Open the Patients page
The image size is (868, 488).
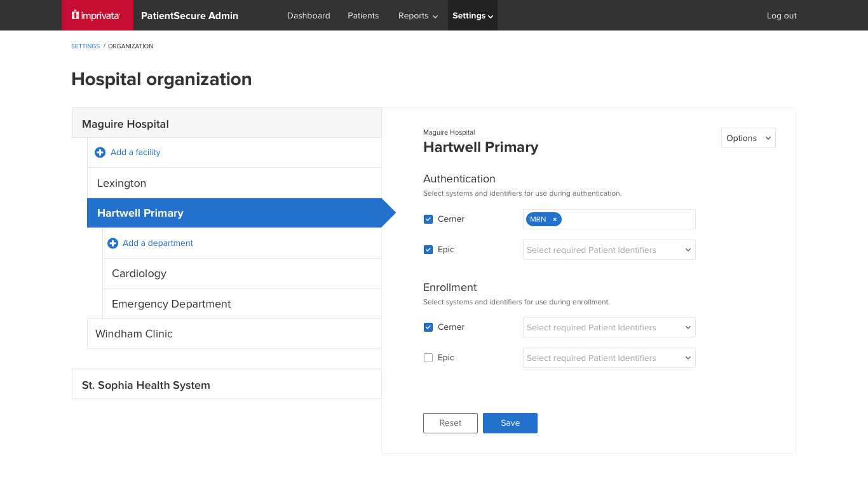click(x=363, y=15)
